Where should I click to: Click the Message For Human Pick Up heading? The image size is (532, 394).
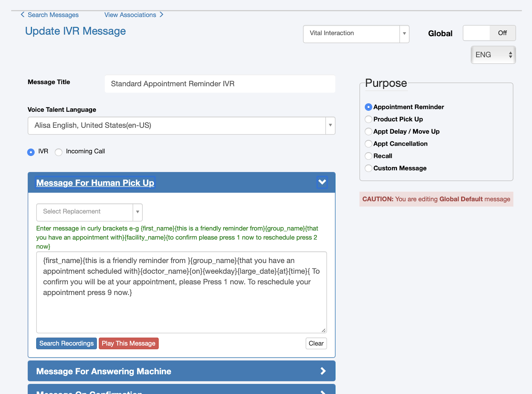(x=95, y=183)
